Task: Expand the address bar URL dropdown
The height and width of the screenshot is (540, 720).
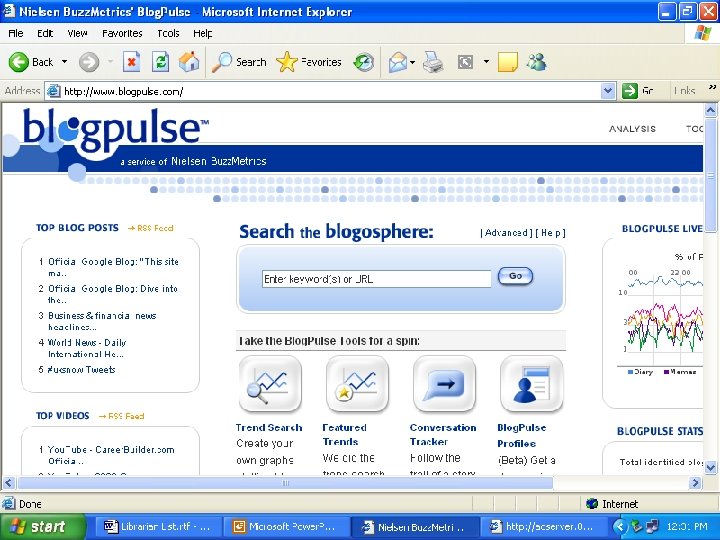Action: 608,91
